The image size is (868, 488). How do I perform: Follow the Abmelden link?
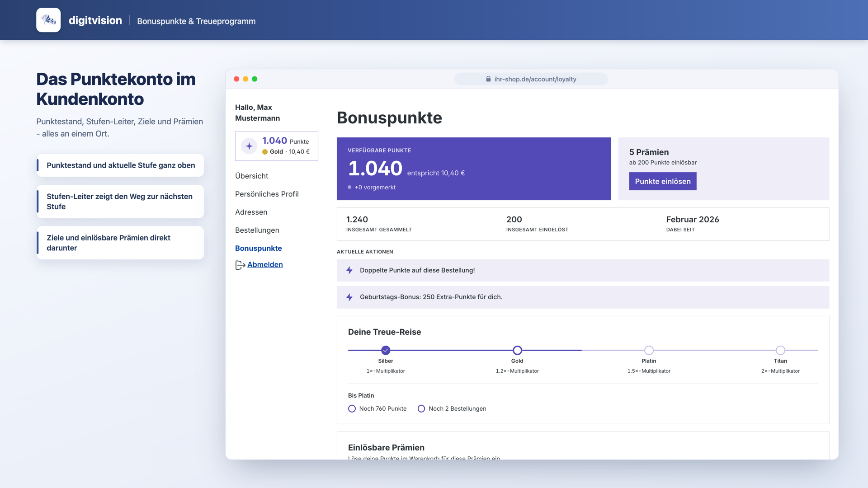[265, 265]
